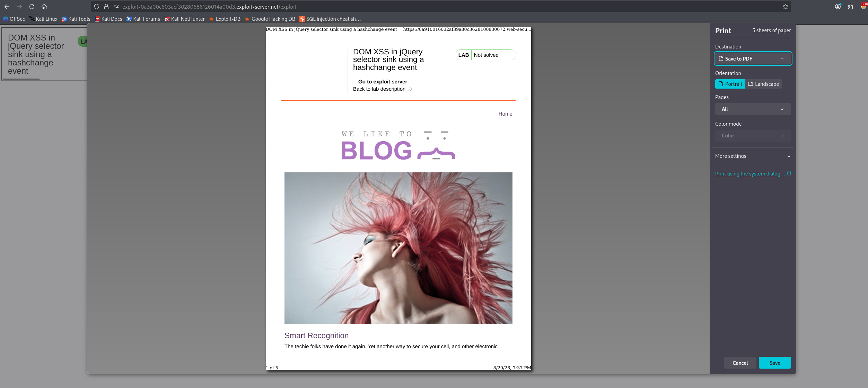Open the Firefox account icon
The height and width of the screenshot is (388, 868).
point(838,7)
